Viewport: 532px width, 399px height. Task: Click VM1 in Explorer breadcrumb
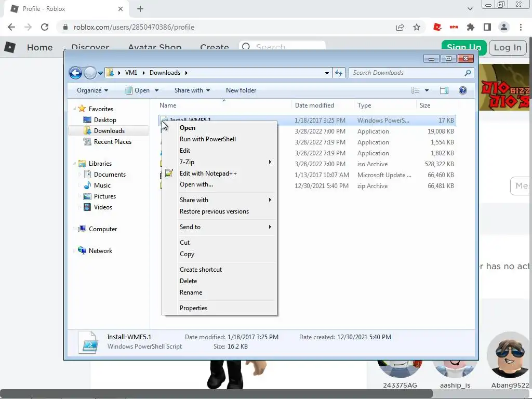click(131, 73)
